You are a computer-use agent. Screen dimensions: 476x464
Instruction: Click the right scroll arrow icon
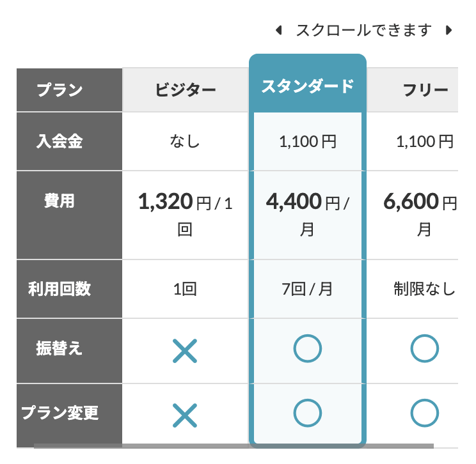[x=449, y=30]
